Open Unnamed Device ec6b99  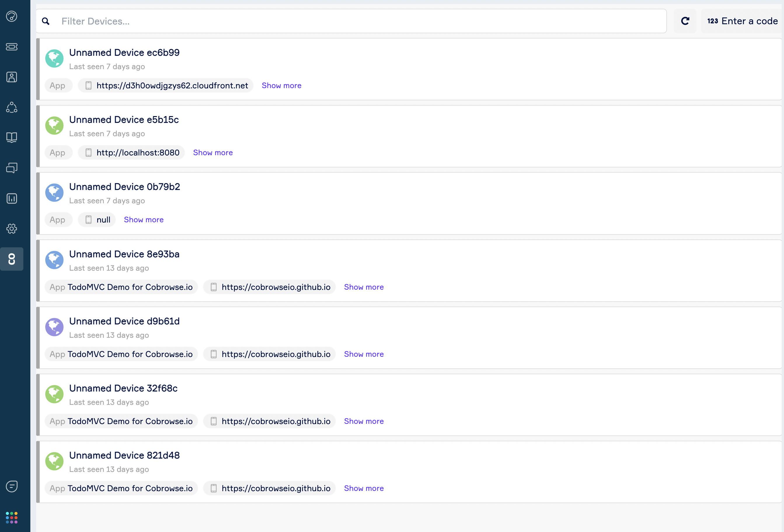124,52
